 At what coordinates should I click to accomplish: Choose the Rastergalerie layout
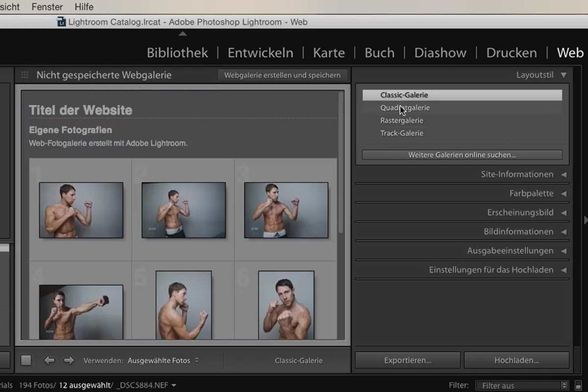tap(462, 121)
